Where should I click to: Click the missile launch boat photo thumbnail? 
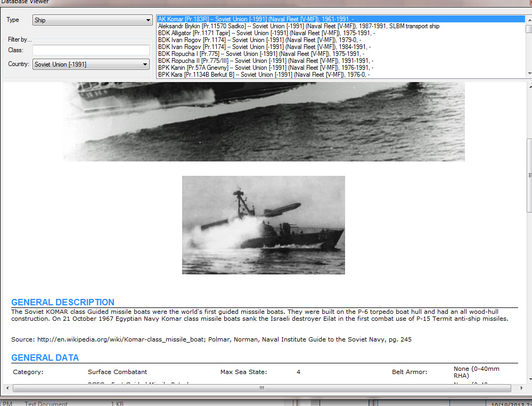click(263, 225)
